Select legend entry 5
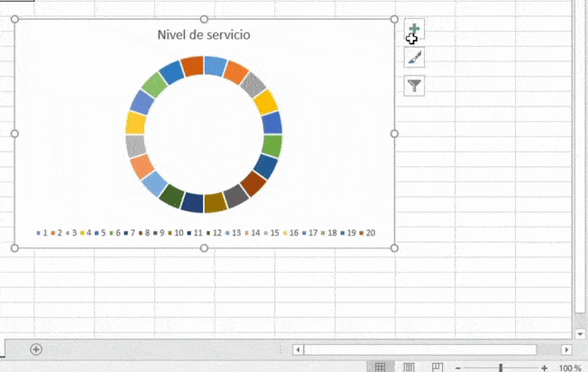588x372 pixels. click(100, 233)
